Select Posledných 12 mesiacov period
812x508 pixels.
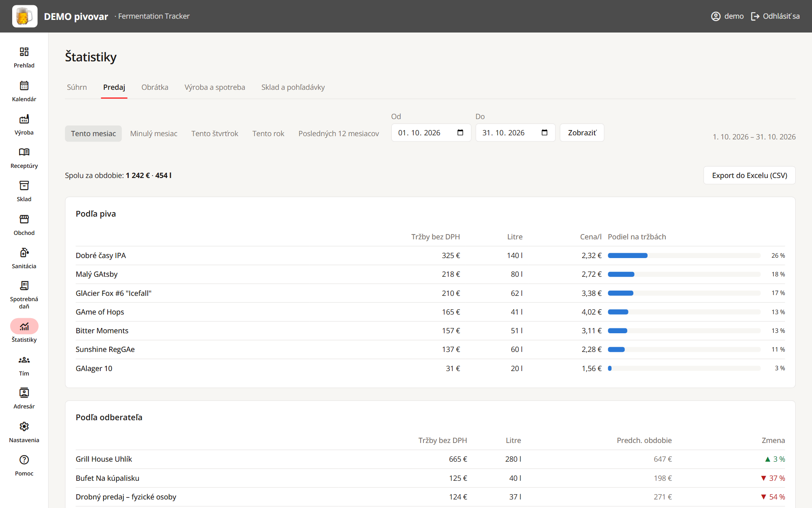(339, 133)
